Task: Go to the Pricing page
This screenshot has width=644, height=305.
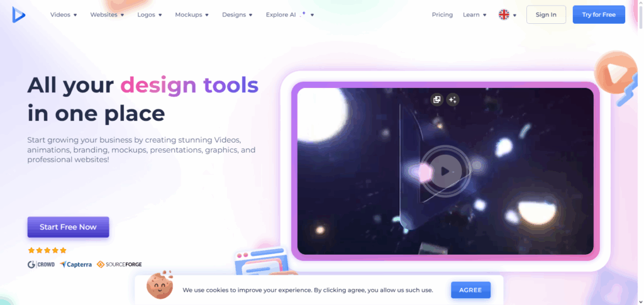Action: [442, 14]
